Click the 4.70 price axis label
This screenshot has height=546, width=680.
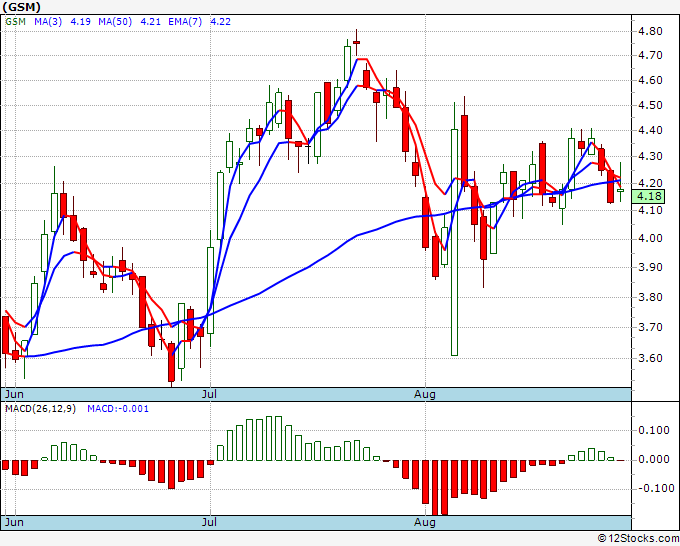(650, 56)
